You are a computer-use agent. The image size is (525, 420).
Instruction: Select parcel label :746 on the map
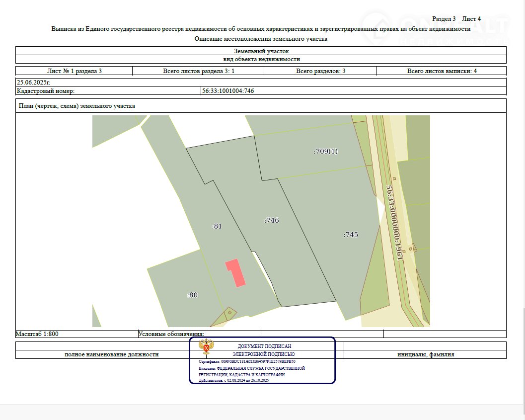[x=272, y=220]
